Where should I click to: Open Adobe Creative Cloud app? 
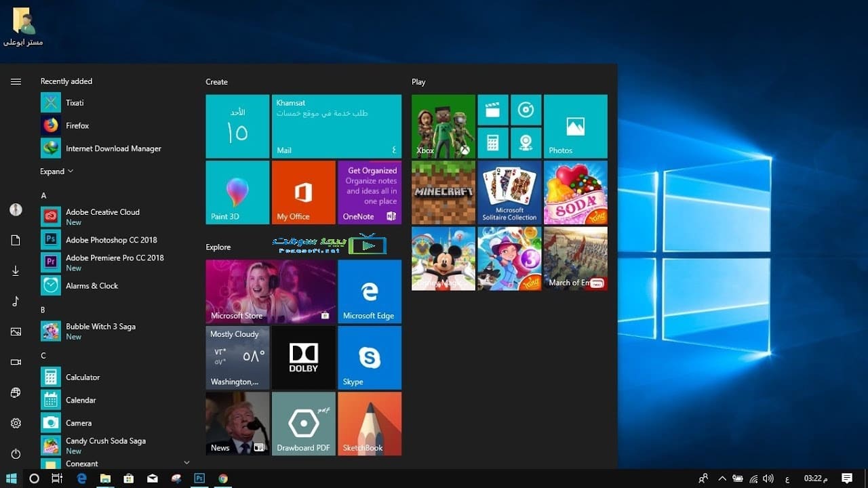(x=112, y=217)
